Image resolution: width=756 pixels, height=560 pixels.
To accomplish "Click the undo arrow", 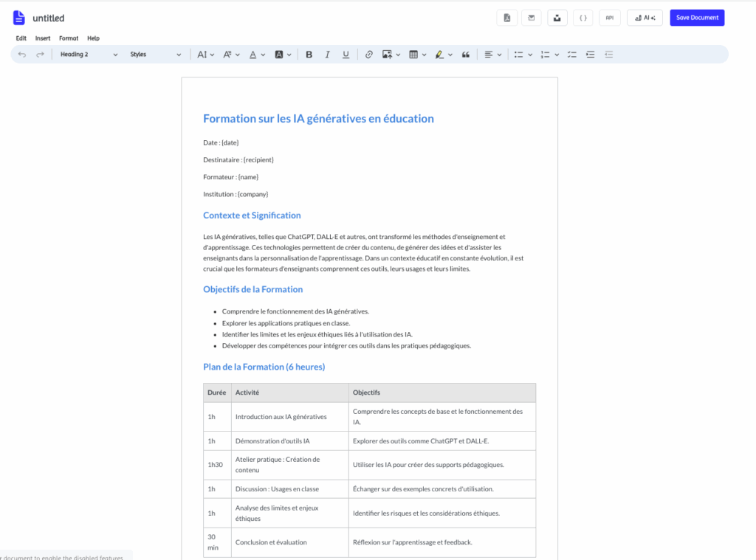I will point(22,55).
